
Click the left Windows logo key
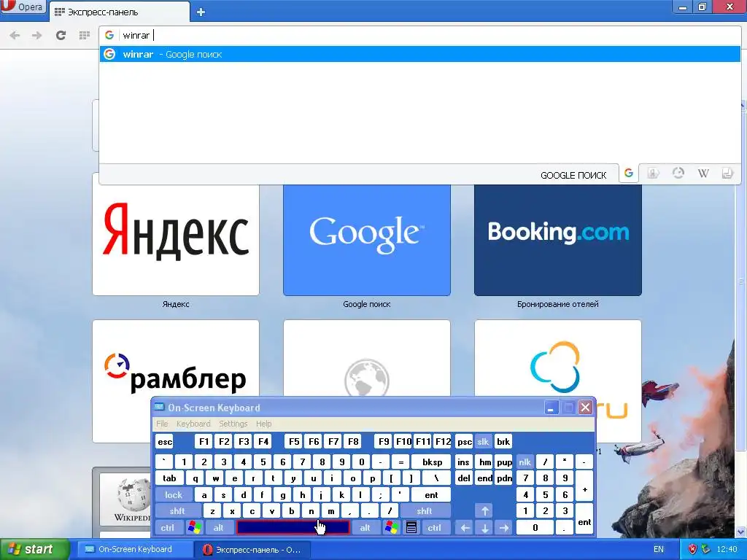click(194, 528)
